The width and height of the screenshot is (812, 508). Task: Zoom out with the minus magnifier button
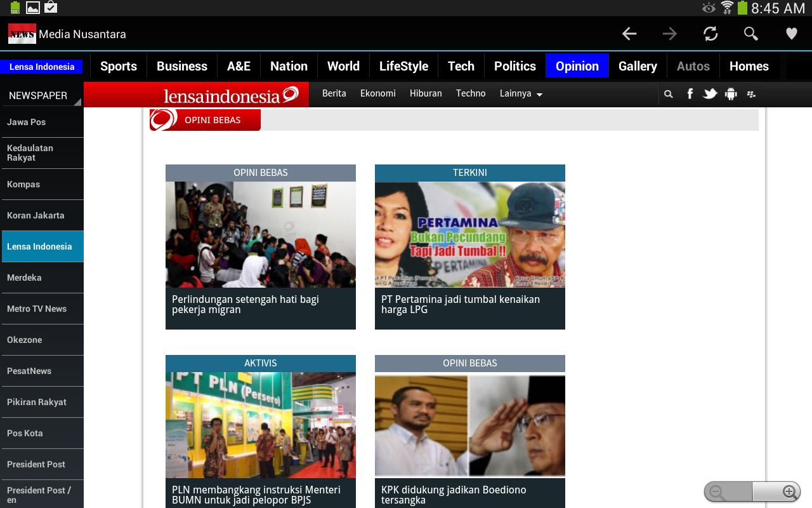point(717,491)
